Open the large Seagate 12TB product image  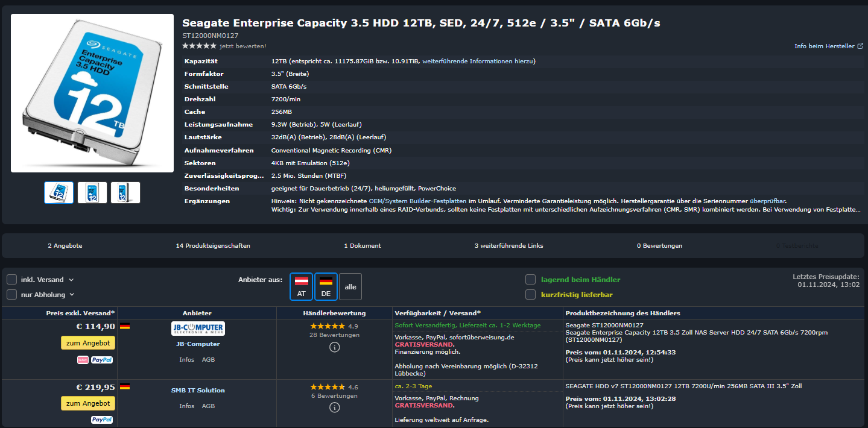point(92,93)
